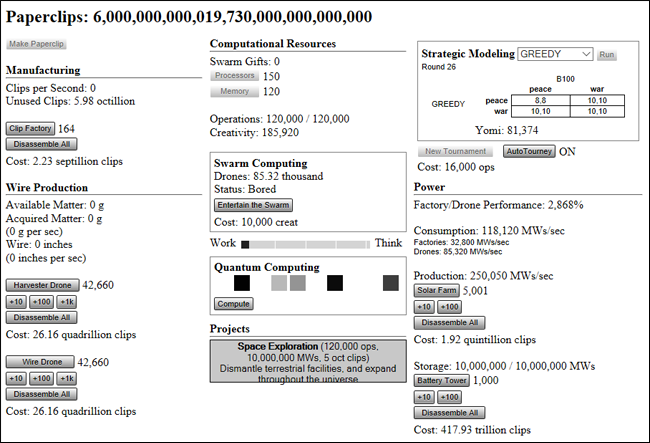Add 10 Wire Drones
Image resolution: width=650 pixels, height=443 pixels.
pyautogui.click(x=16, y=378)
